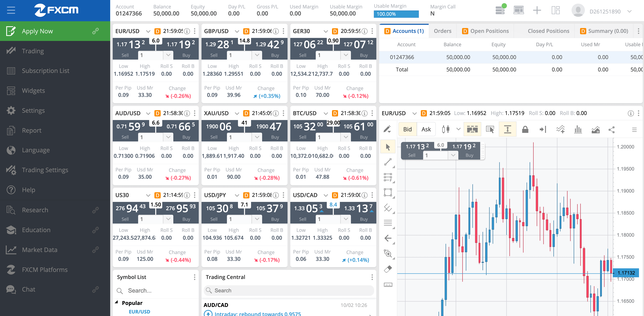644x316 pixels.
Task: Collapse the Popular group in the Symbol List
Action: point(116,303)
